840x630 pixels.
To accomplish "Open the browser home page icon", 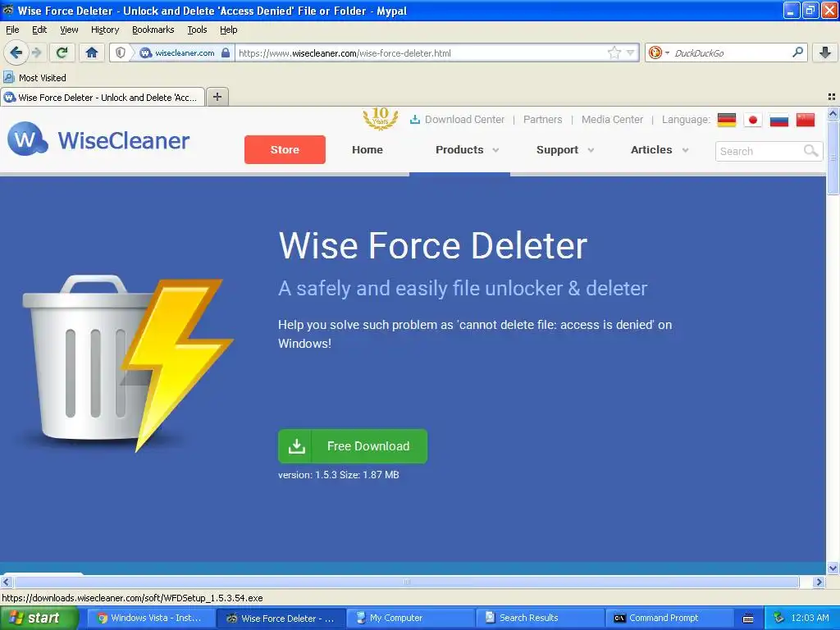I will click(x=92, y=52).
